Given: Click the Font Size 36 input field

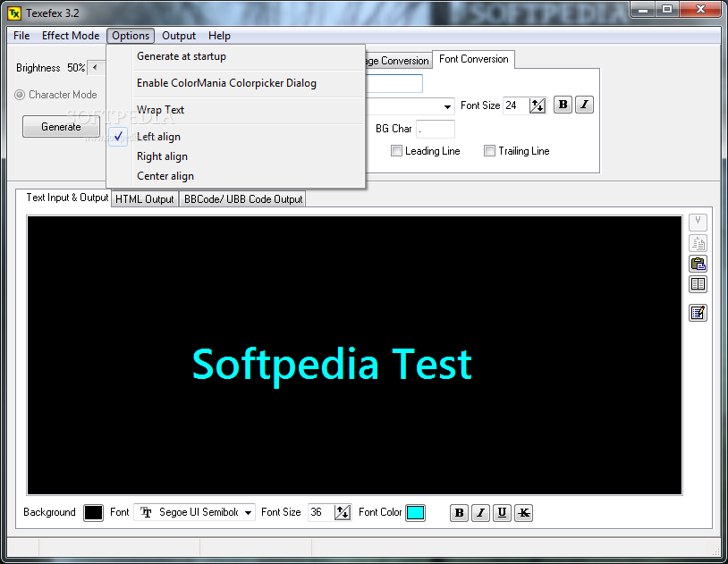Looking at the screenshot, I should 321,512.
